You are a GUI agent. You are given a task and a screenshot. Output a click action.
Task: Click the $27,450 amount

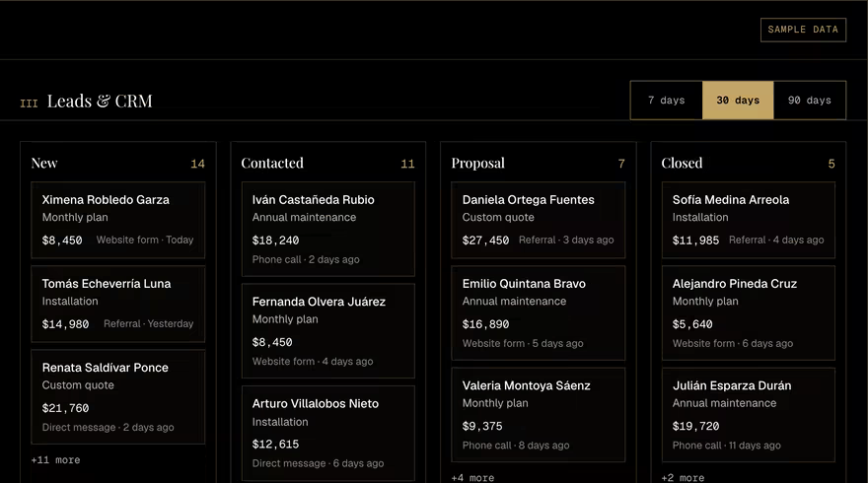point(485,241)
